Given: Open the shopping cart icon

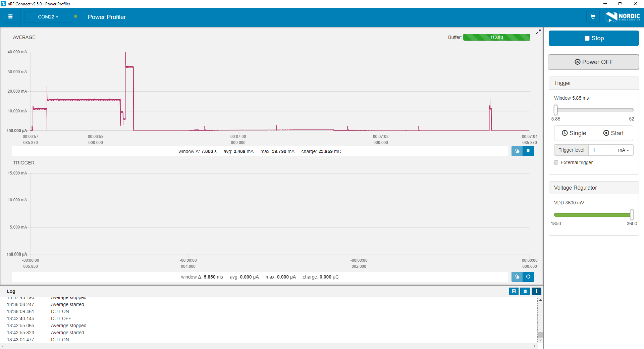Looking at the screenshot, I should tap(593, 17).
